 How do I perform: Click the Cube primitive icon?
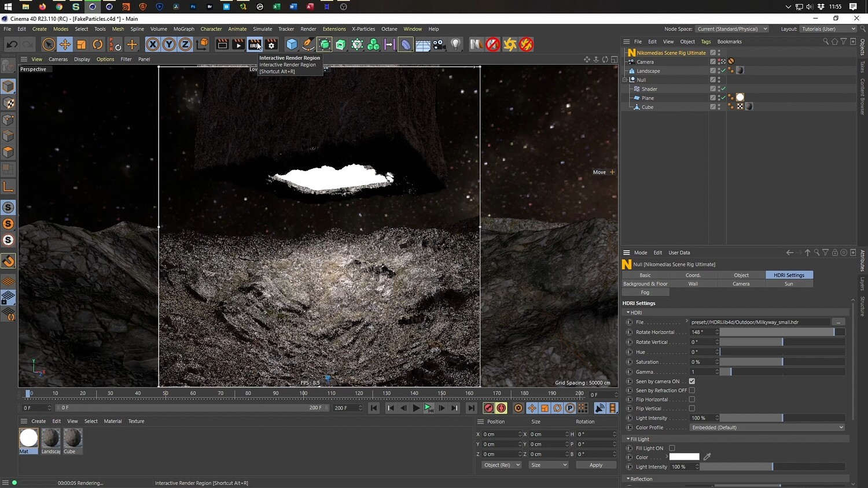point(292,45)
